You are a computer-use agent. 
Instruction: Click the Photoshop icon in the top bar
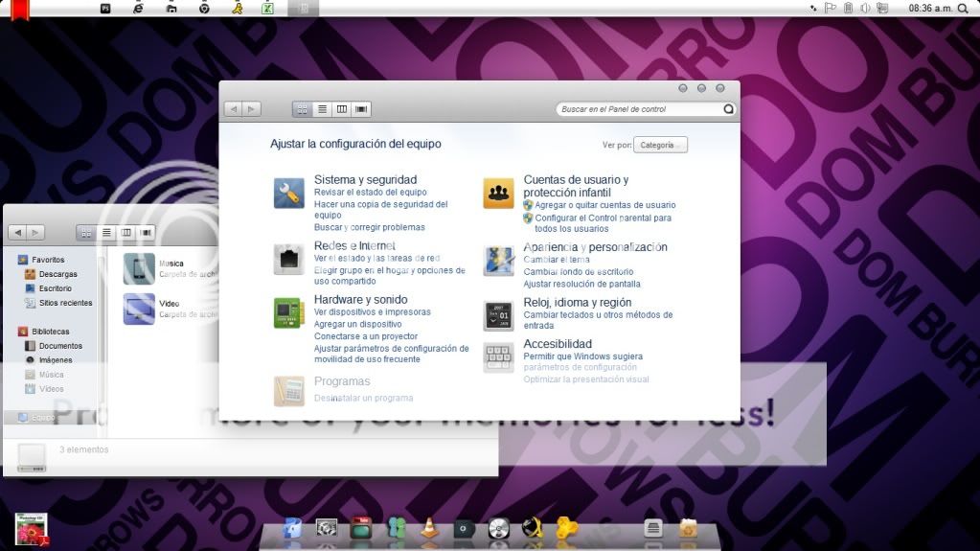click(x=105, y=8)
